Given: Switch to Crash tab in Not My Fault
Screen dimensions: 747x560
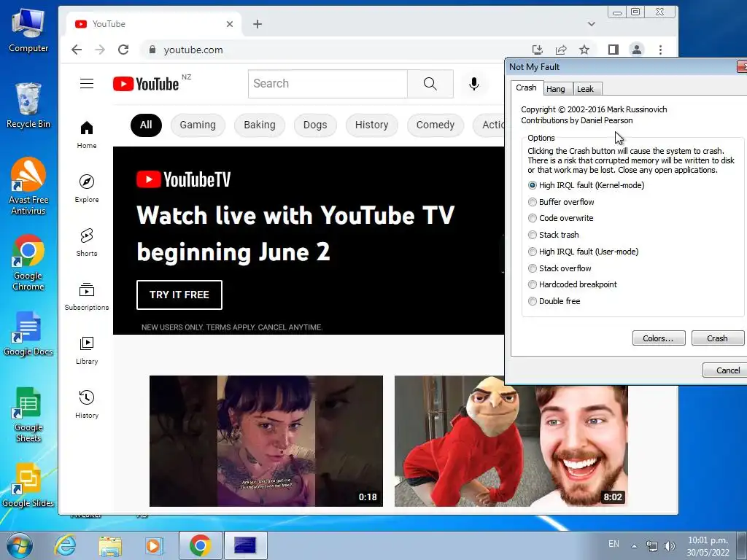Looking at the screenshot, I should [x=526, y=87].
